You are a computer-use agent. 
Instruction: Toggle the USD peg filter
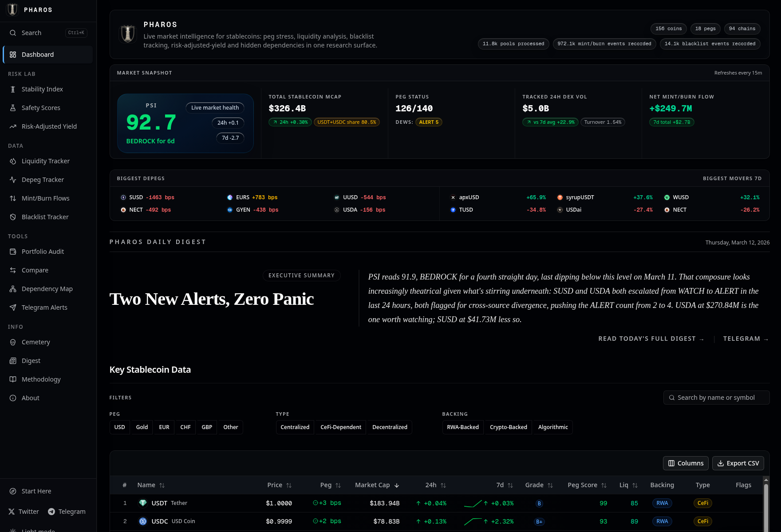point(119,427)
